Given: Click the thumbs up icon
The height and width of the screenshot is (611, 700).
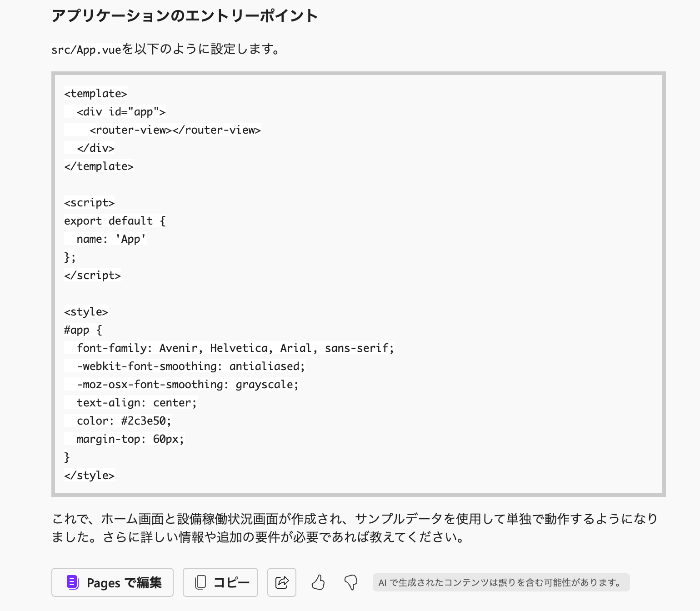Looking at the screenshot, I should click(x=318, y=582).
